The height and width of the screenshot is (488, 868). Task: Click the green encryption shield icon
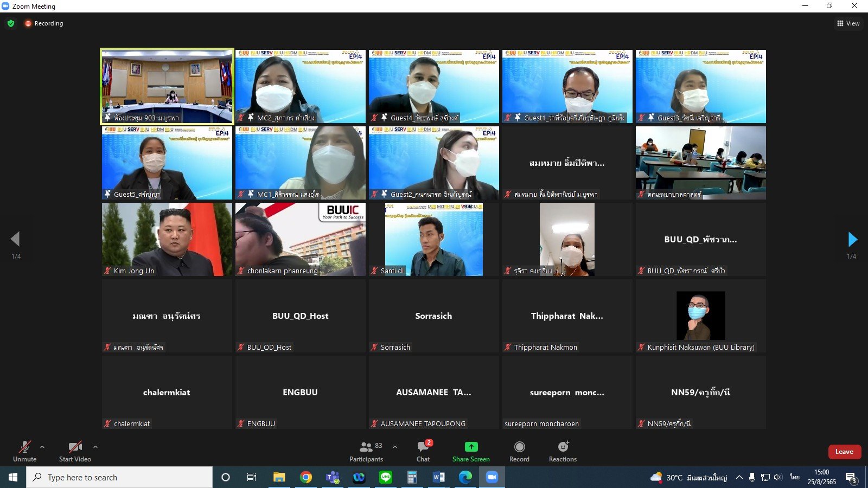[x=11, y=23]
